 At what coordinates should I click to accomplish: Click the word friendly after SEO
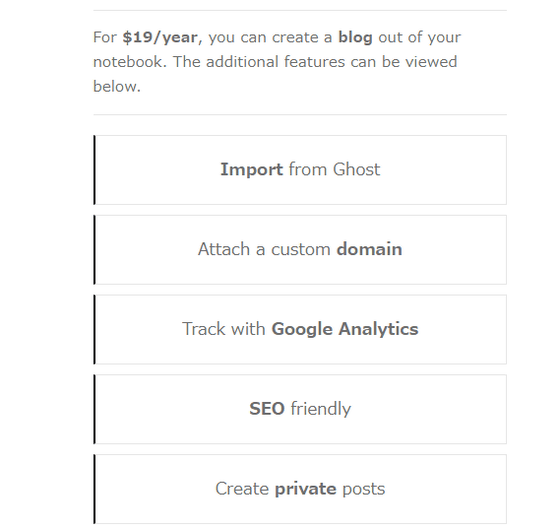click(x=321, y=409)
